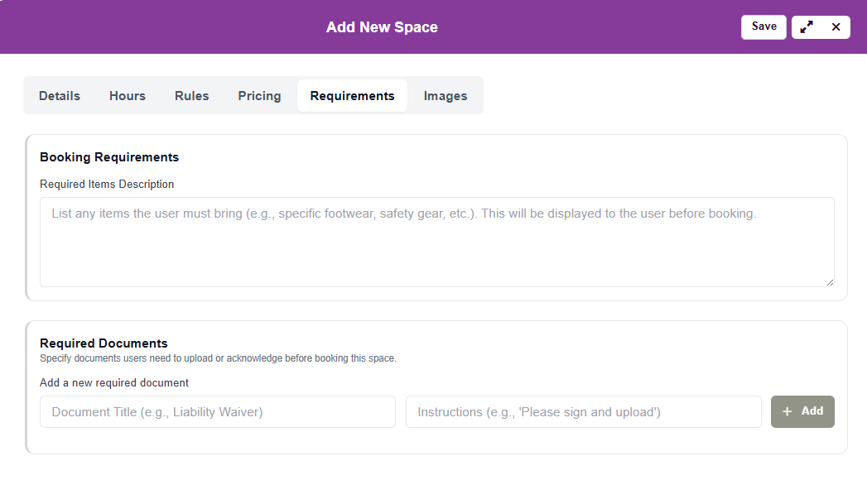Open the Hours tab
867x504 pixels.
tap(128, 96)
